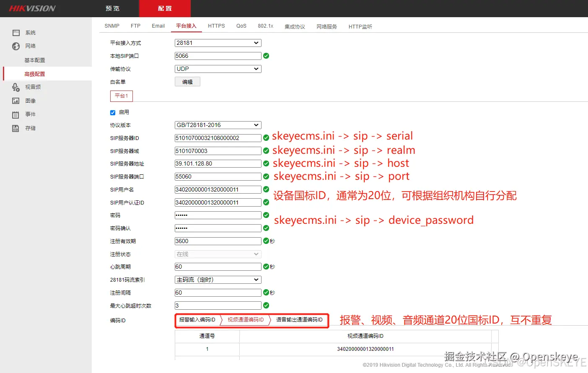Screen dimensions: 588x373
Task: Click green check beside SIP server address
Action: [x=266, y=164]
